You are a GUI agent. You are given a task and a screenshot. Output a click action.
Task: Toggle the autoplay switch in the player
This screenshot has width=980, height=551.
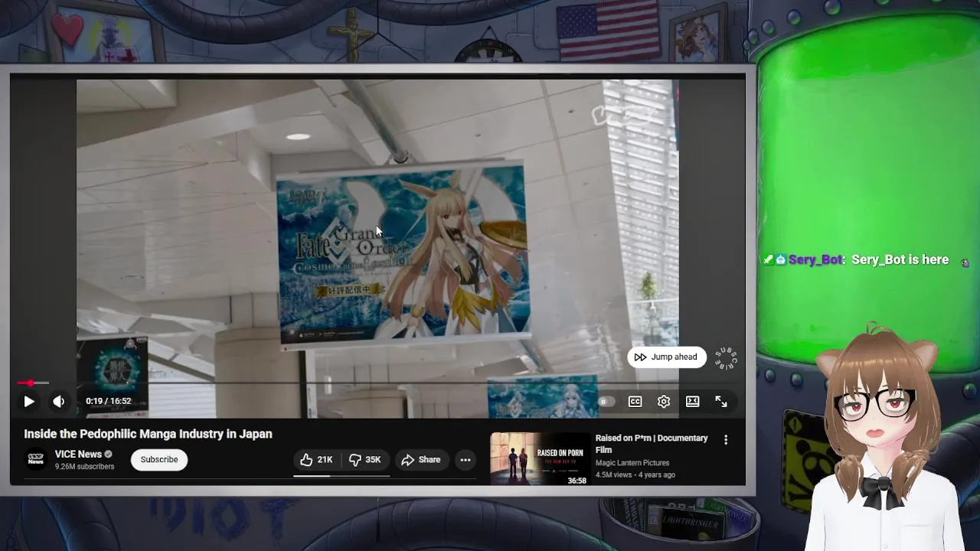605,401
